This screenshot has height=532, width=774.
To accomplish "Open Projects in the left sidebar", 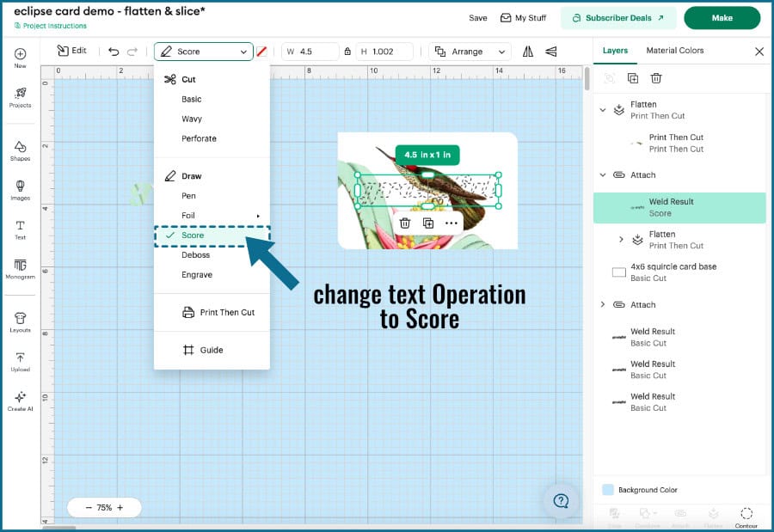I will click(21, 97).
